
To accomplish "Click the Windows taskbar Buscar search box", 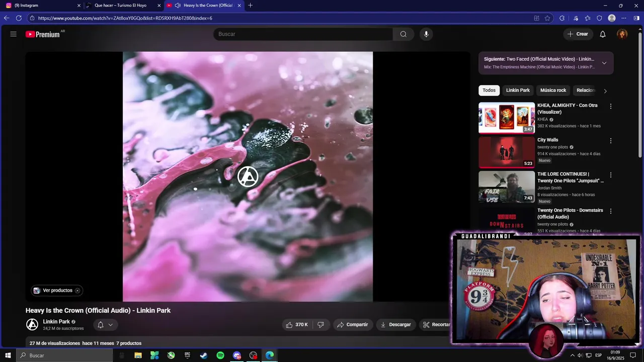I will click(64, 355).
